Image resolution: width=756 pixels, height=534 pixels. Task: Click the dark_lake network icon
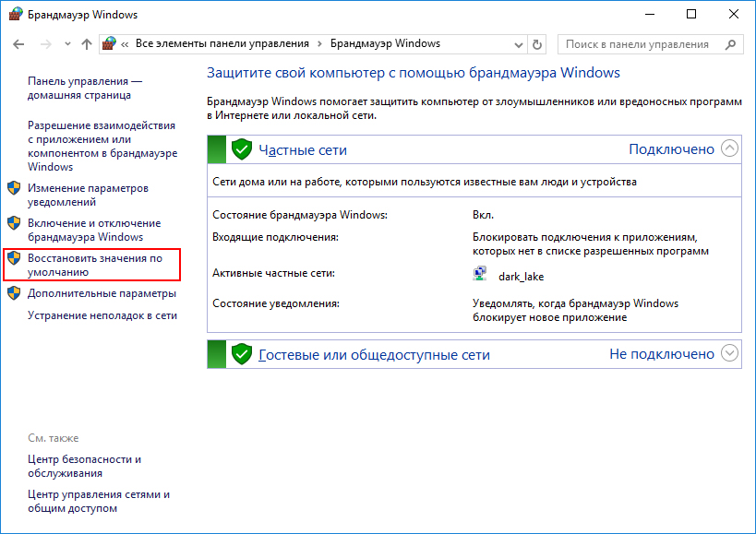point(480,275)
